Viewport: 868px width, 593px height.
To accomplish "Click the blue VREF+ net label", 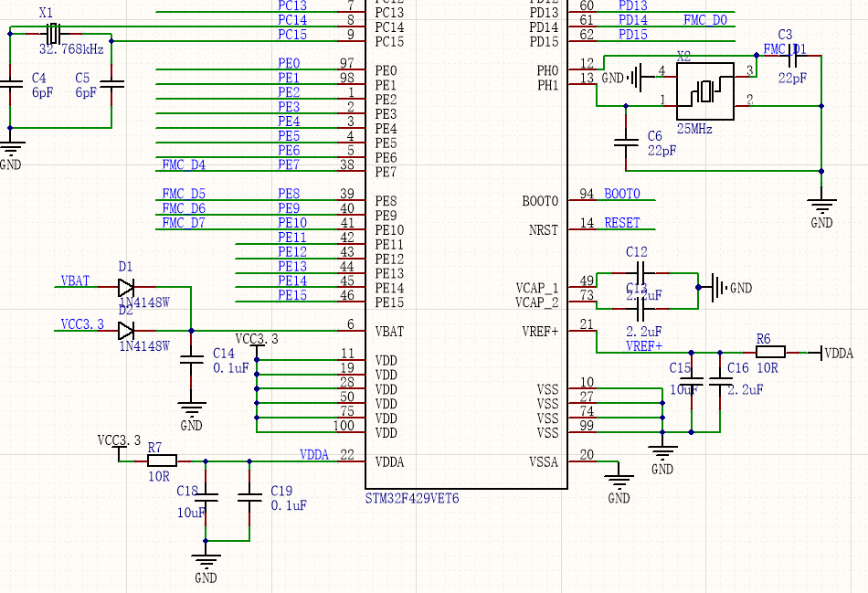I will [x=644, y=346].
